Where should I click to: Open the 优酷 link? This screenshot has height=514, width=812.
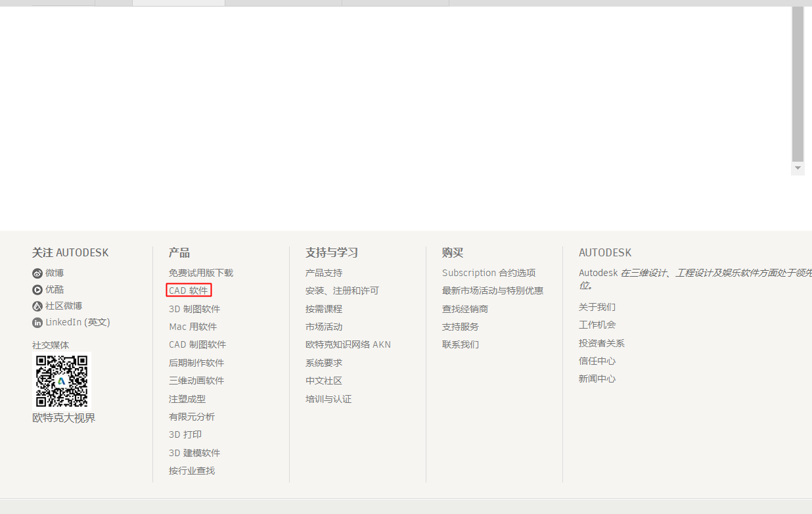pyautogui.click(x=55, y=289)
